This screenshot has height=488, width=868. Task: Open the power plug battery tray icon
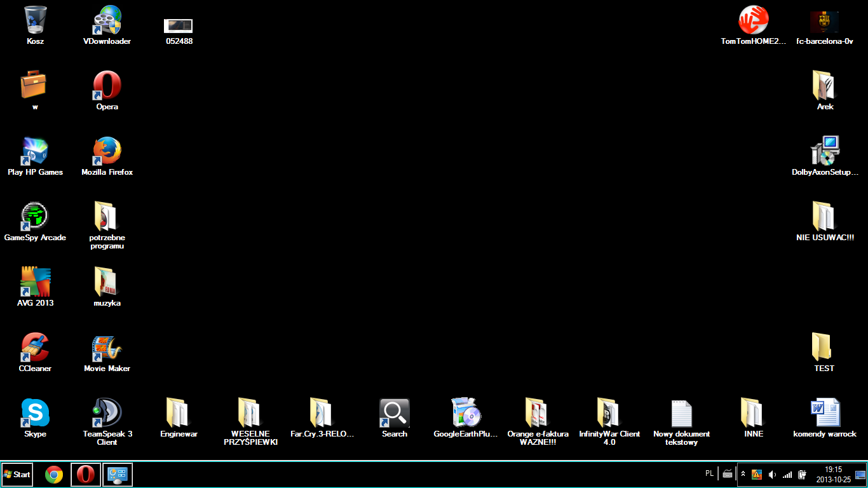[803, 474]
